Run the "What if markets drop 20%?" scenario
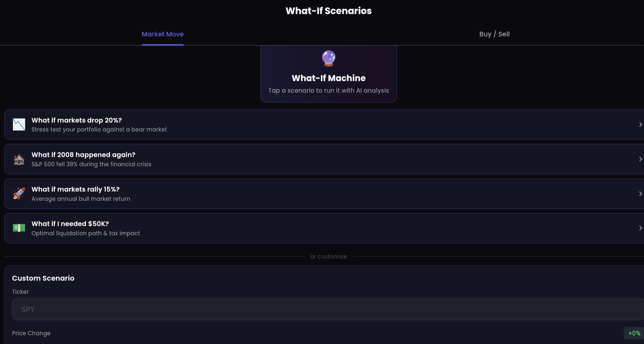The image size is (644, 344). click(x=76, y=120)
